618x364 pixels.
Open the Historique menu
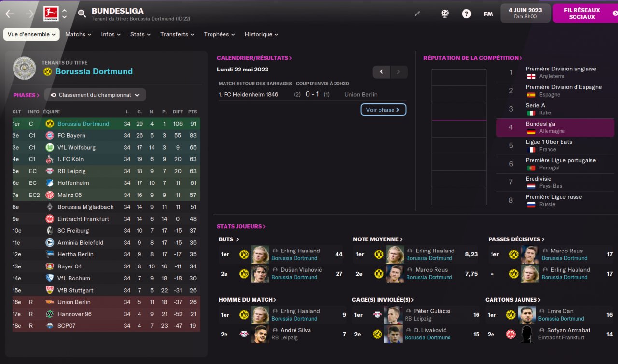coord(261,34)
